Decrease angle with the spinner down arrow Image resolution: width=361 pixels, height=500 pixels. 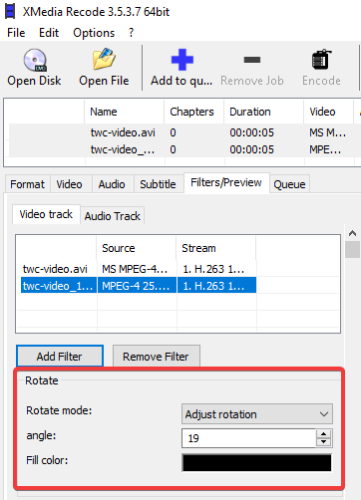(323, 442)
